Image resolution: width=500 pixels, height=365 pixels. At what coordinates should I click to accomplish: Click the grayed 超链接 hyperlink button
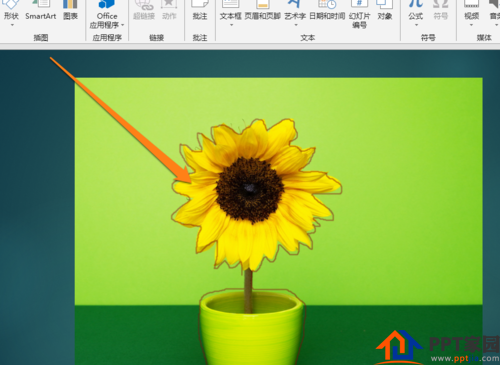(x=144, y=11)
